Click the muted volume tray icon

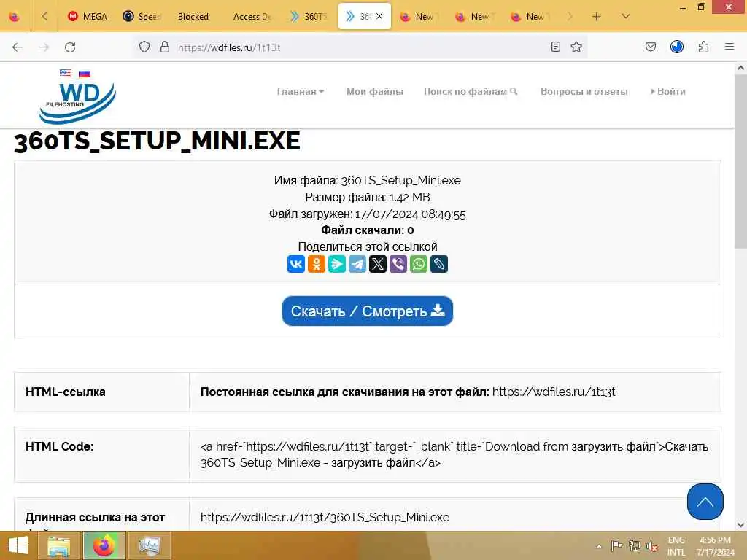(651, 546)
